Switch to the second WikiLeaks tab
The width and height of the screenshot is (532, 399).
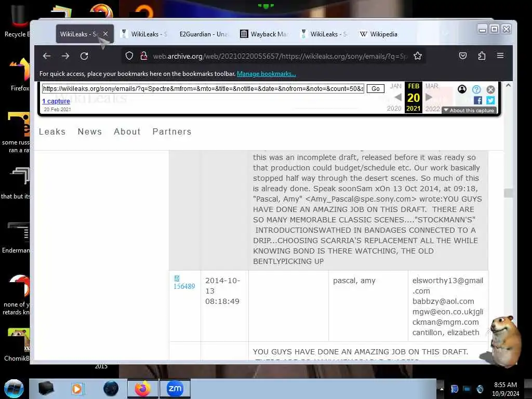(x=144, y=34)
